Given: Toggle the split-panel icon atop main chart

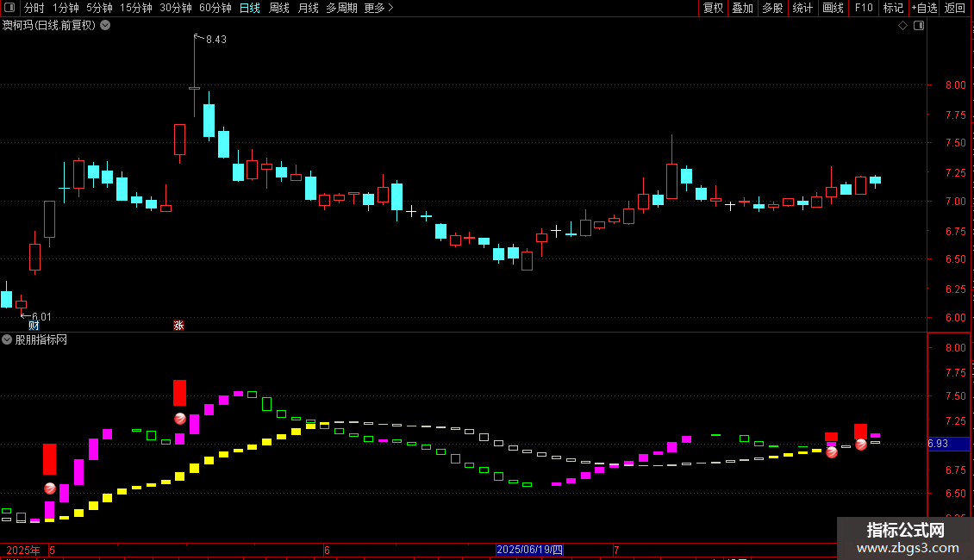Looking at the screenshot, I should click(x=919, y=26).
